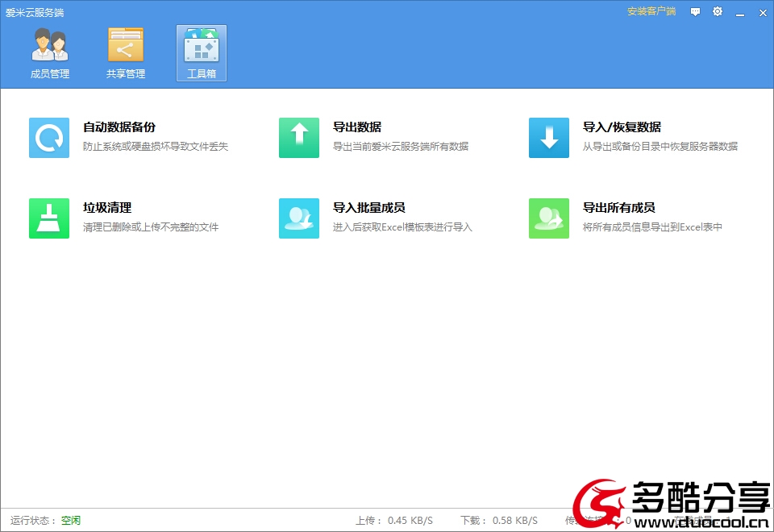774x532 pixels.
Task: Open 导出所有成员 title
Action: (619, 208)
